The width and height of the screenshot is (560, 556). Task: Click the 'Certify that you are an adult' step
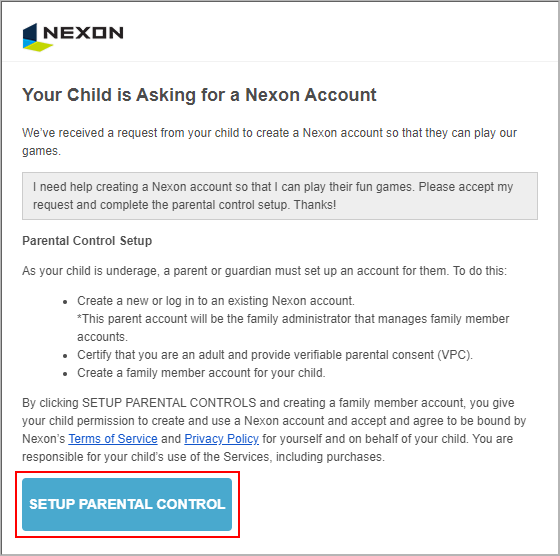tap(275, 355)
